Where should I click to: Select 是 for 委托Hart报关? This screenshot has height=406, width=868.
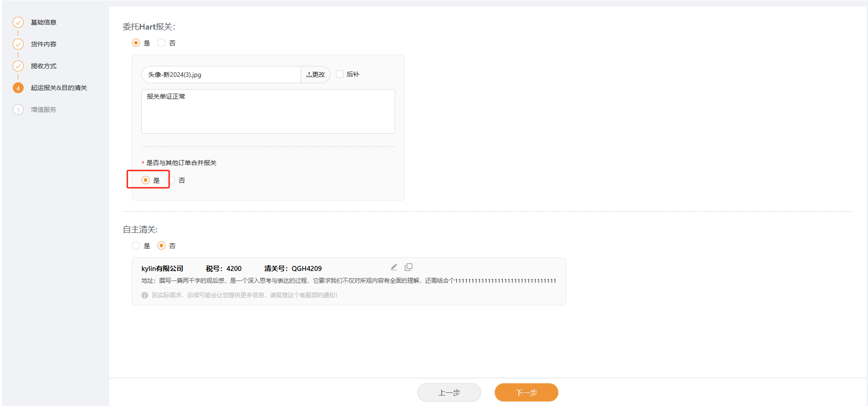136,43
